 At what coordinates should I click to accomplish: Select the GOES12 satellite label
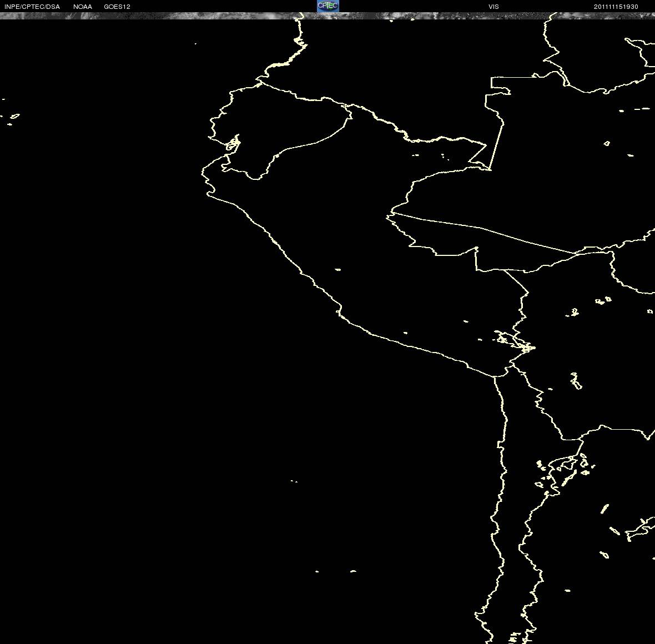pyautogui.click(x=117, y=7)
